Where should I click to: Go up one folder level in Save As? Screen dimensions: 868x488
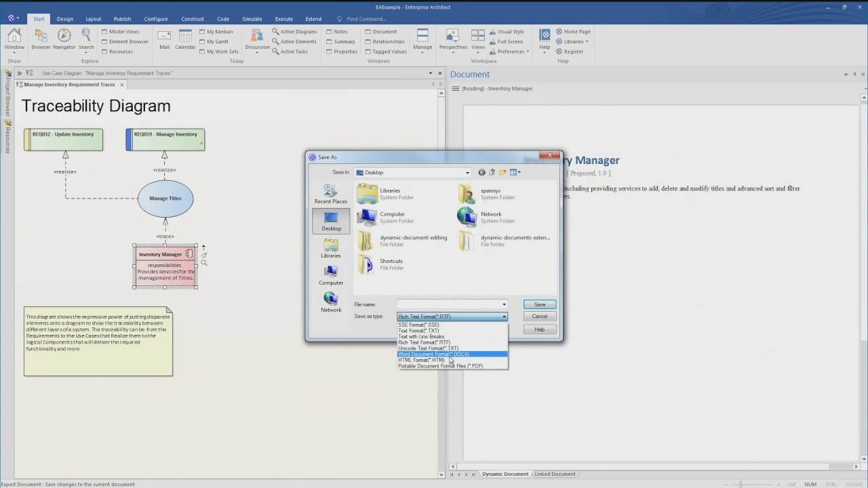[492, 172]
